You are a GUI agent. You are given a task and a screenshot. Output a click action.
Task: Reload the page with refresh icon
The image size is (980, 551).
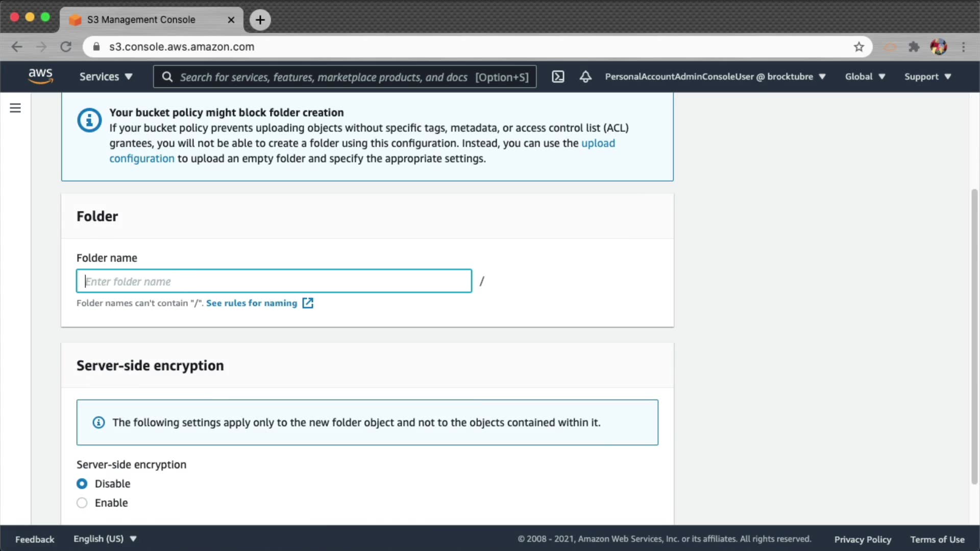click(x=66, y=47)
